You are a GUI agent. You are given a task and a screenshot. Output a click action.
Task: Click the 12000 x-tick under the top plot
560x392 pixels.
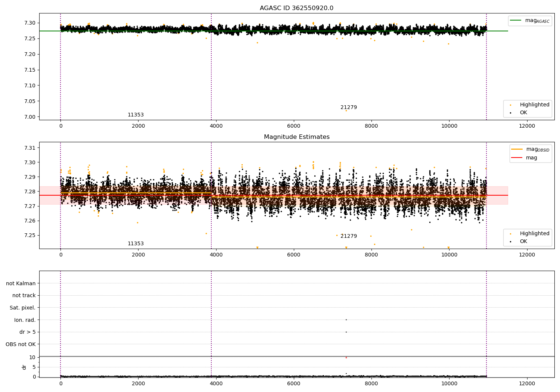tap(527, 126)
